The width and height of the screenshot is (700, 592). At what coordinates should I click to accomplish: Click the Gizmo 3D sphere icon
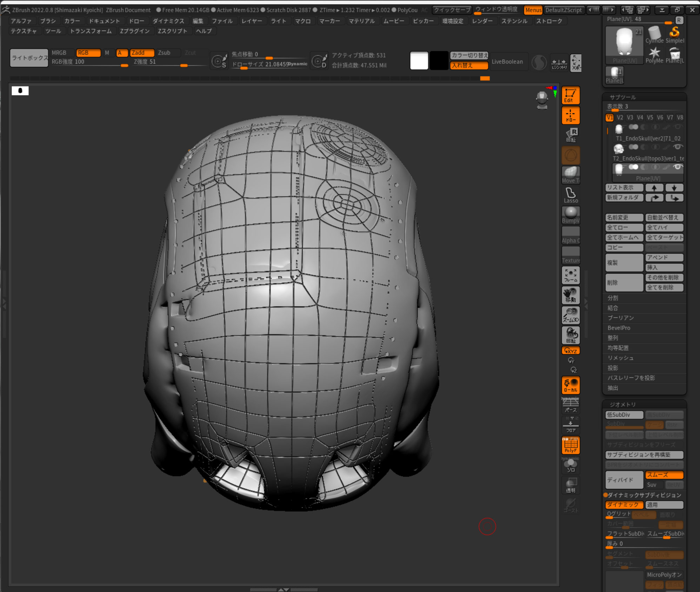pyautogui.click(x=539, y=63)
